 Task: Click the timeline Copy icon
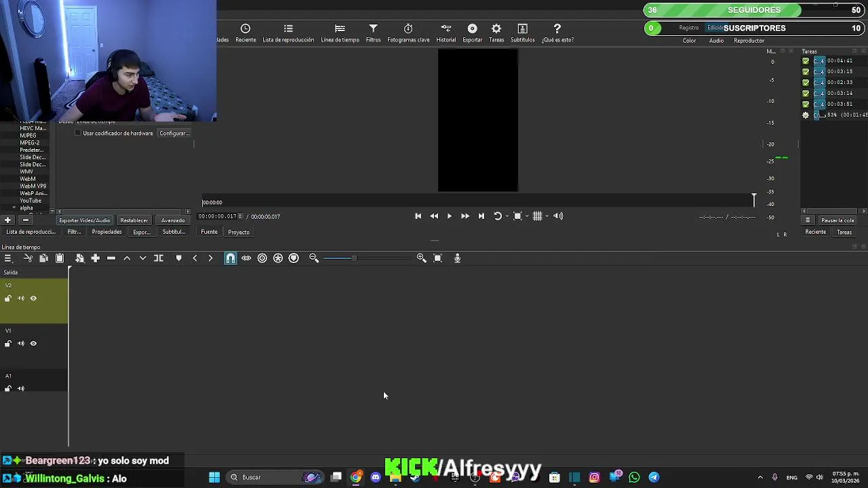(x=43, y=258)
